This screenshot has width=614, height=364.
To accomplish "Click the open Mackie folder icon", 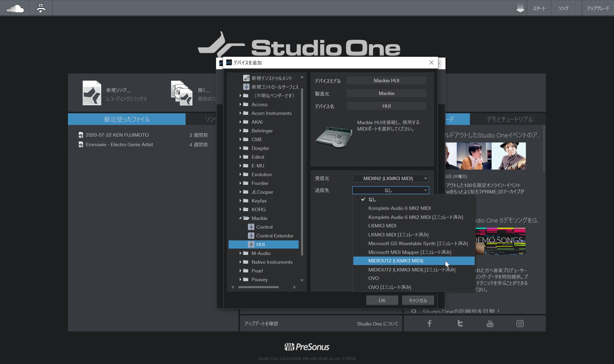I will 246,218.
